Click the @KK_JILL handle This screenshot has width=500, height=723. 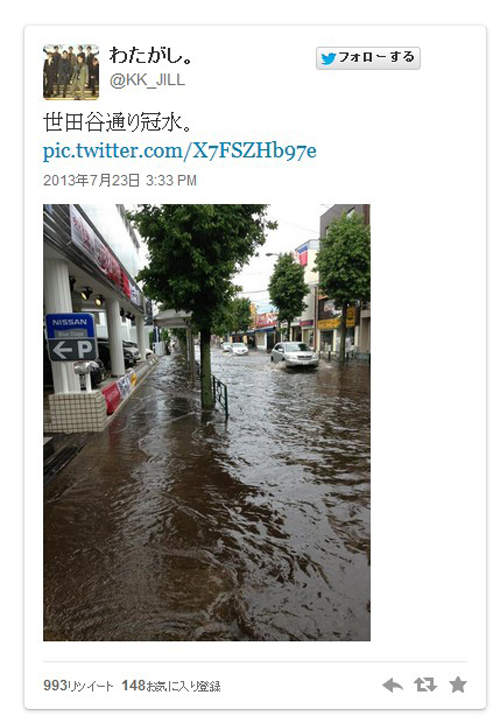coord(147,80)
